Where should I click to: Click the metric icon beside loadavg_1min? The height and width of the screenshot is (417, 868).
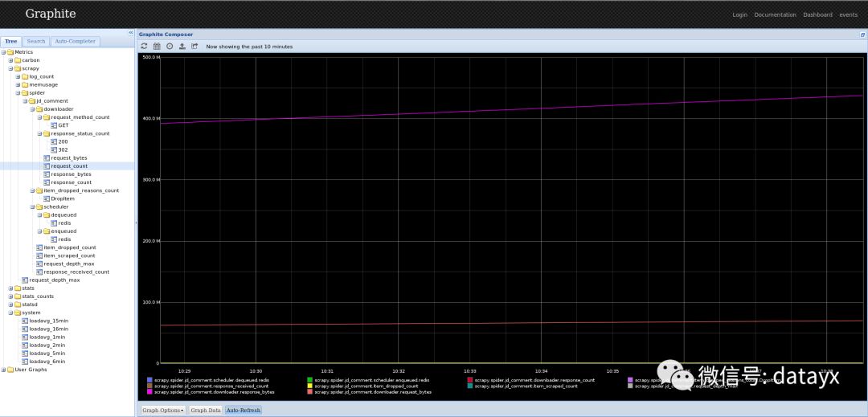click(x=24, y=337)
